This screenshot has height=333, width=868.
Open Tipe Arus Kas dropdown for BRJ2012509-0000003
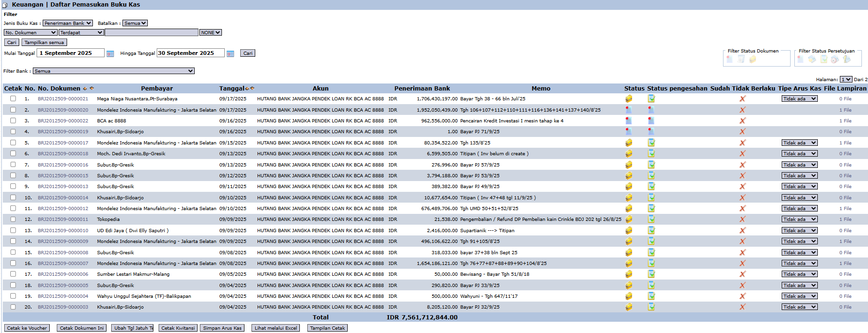799,307
